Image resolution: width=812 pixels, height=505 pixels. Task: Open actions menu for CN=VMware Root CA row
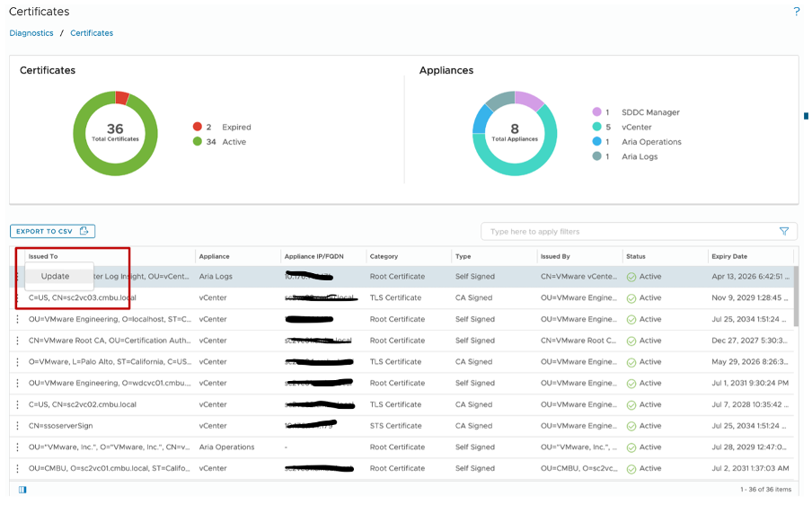pos(17,341)
